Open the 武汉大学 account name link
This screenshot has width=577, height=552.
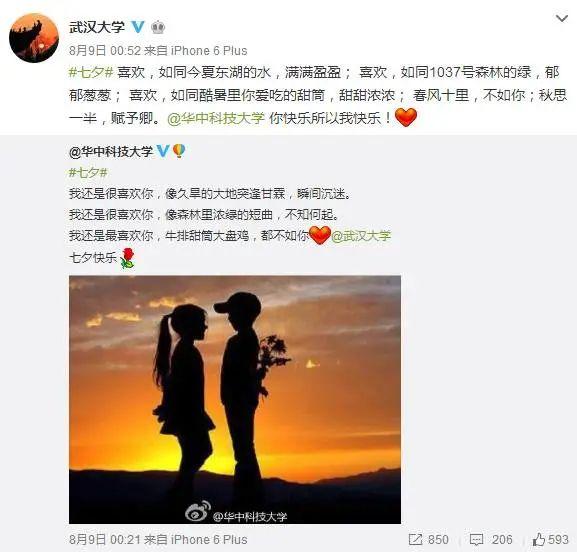coord(97,27)
